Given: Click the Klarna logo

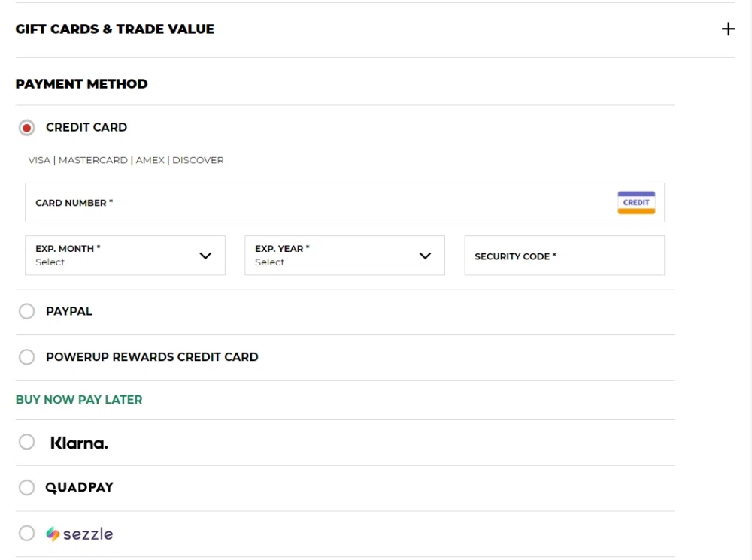Looking at the screenshot, I should coord(79,443).
